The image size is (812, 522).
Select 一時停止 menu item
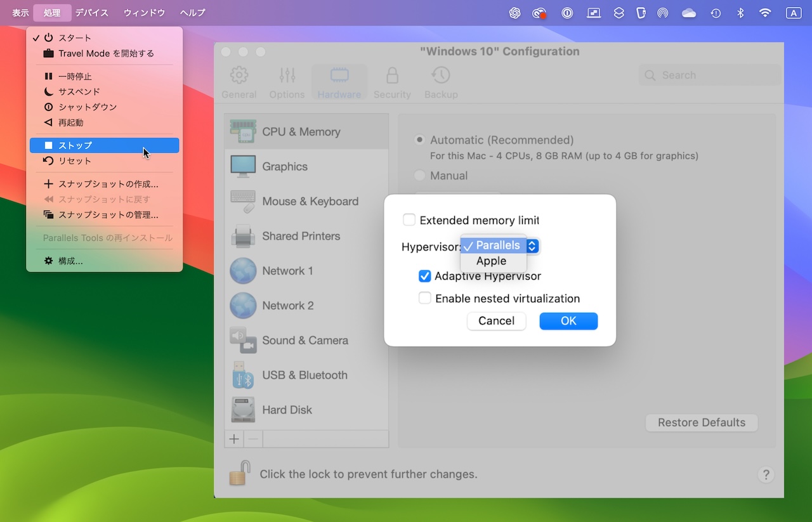pyautogui.click(x=105, y=76)
